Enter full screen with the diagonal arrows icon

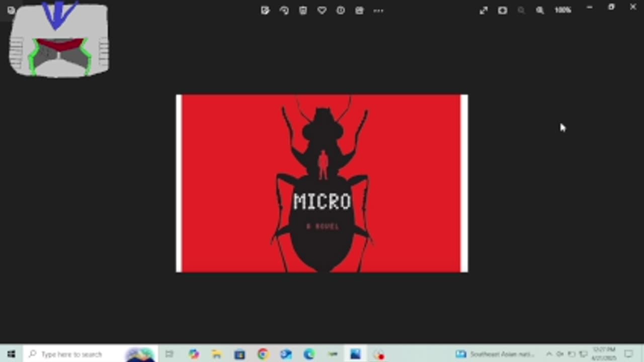point(484,10)
